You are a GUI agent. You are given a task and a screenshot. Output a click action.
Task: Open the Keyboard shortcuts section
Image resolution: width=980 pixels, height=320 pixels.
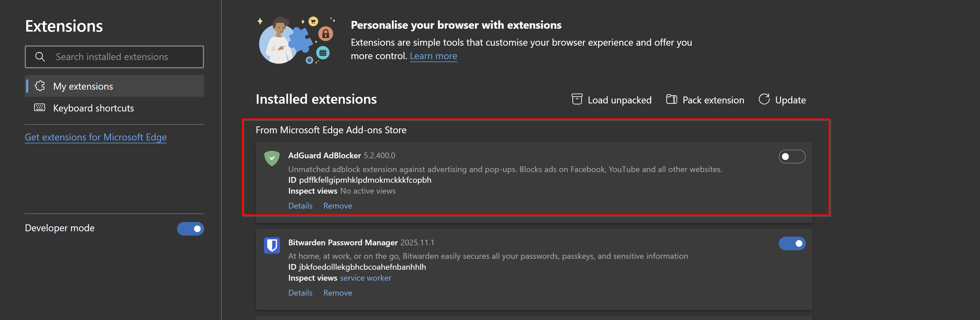(114, 108)
